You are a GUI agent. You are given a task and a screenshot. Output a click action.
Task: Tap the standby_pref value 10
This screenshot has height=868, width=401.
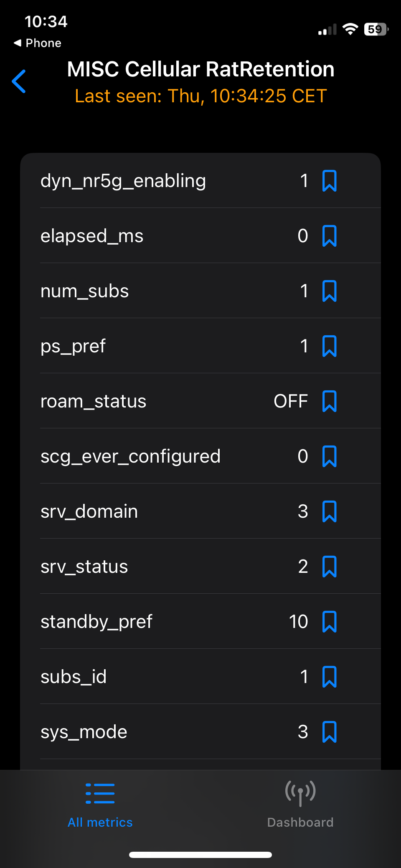298,622
